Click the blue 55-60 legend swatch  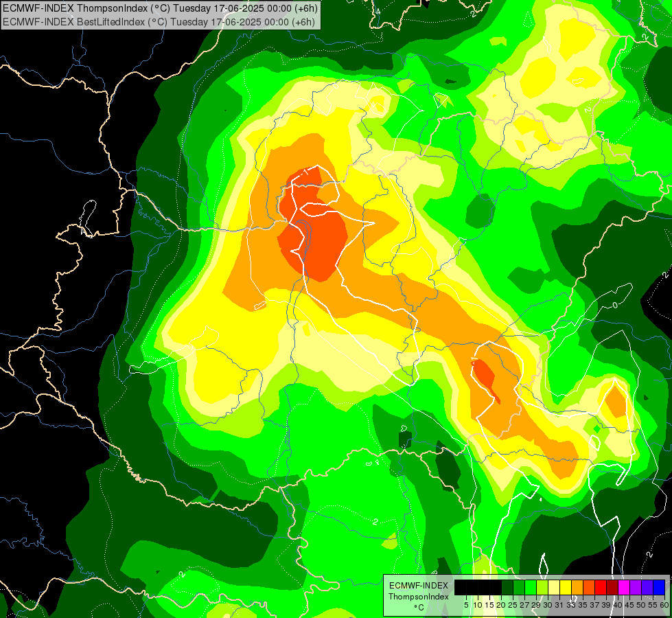pos(659,587)
